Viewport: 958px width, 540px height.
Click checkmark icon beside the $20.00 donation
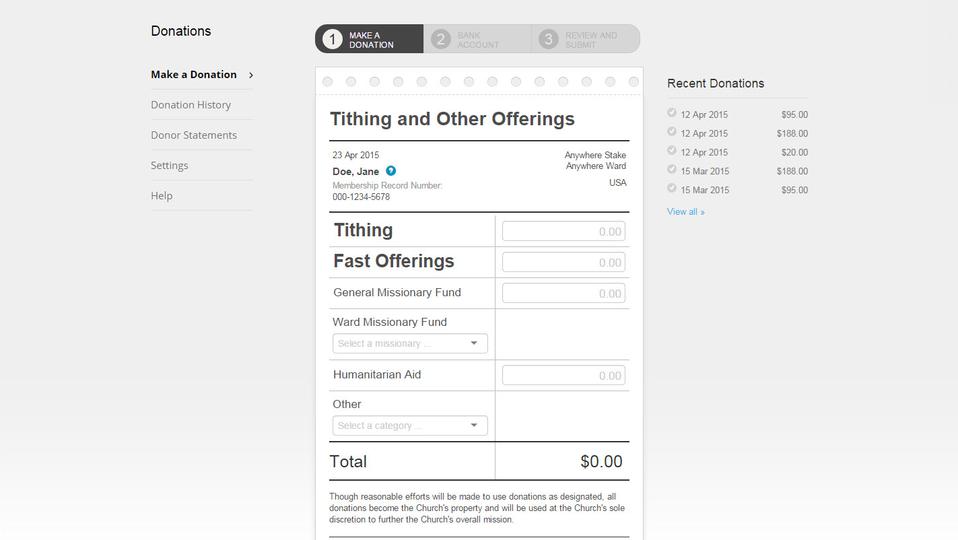pyautogui.click(x=672, y=151)
